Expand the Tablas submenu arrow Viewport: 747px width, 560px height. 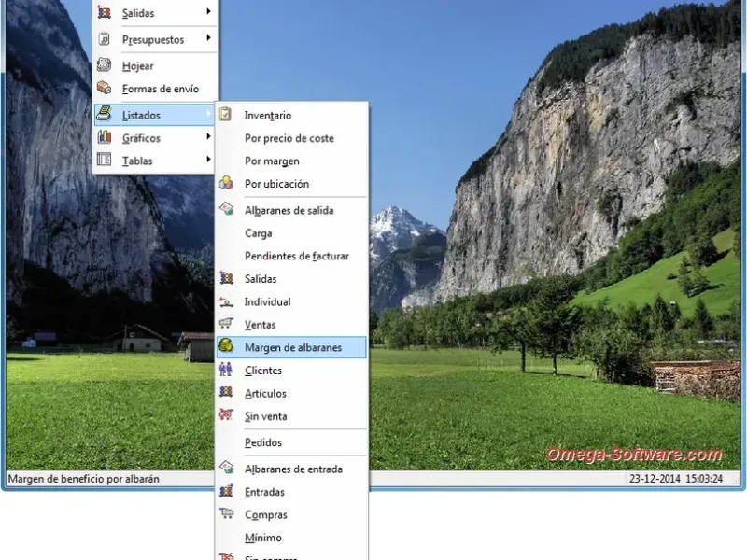pos(208,160)
